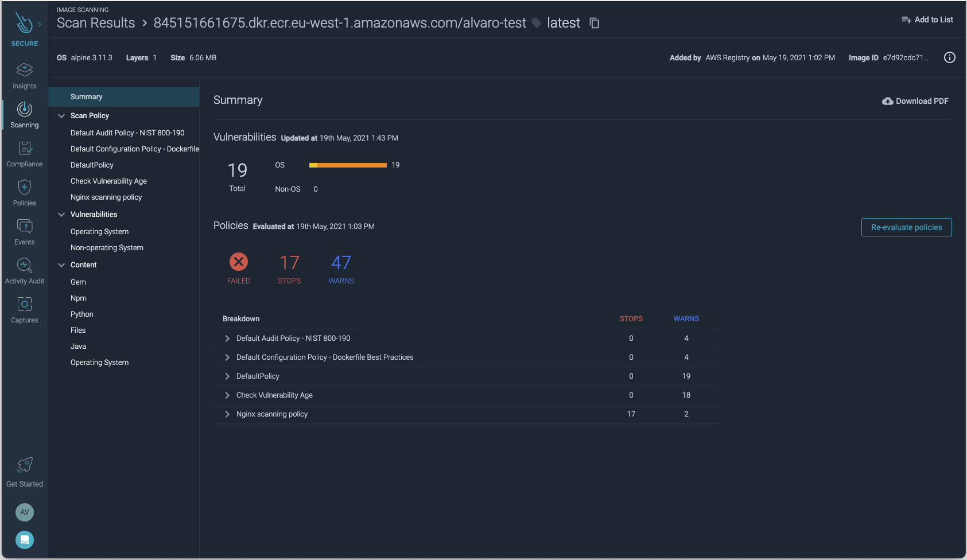This screenshot has height=560, width=967.
Task: Open the Activity Audit section
Action: 24,270
